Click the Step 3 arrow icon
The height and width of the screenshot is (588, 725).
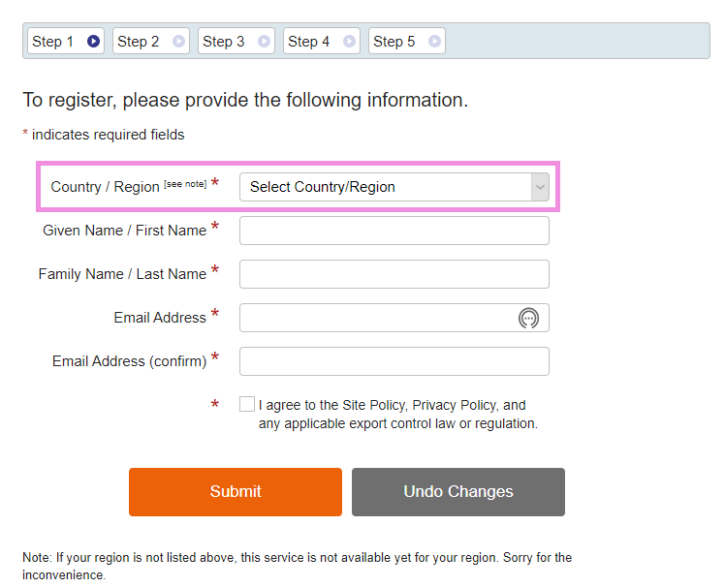tap(264, 42)
